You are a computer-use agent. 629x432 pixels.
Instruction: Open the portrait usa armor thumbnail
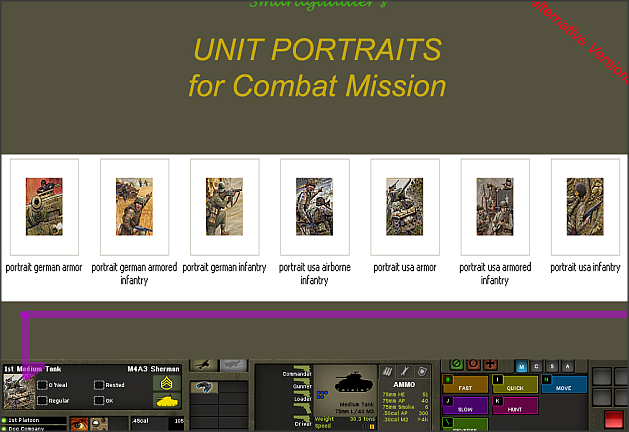[x=404, y=207]
